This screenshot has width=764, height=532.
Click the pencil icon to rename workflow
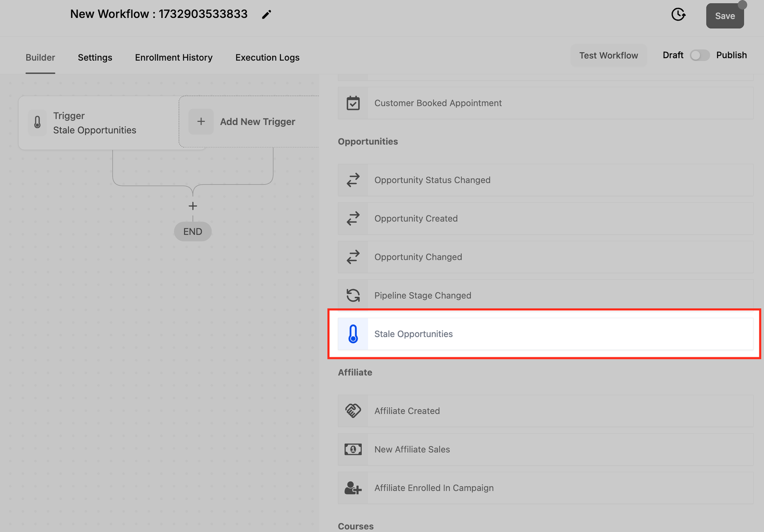266,15
